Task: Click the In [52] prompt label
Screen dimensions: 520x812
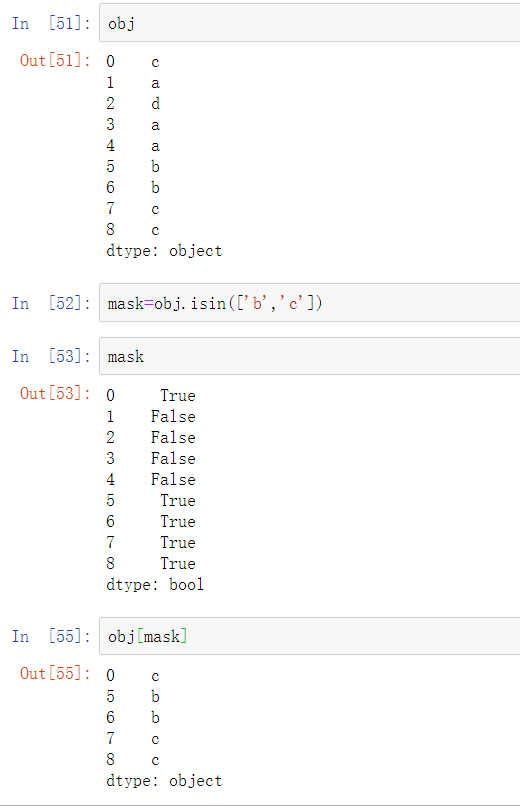Action: pyautogui.click(x=51, y=303)
